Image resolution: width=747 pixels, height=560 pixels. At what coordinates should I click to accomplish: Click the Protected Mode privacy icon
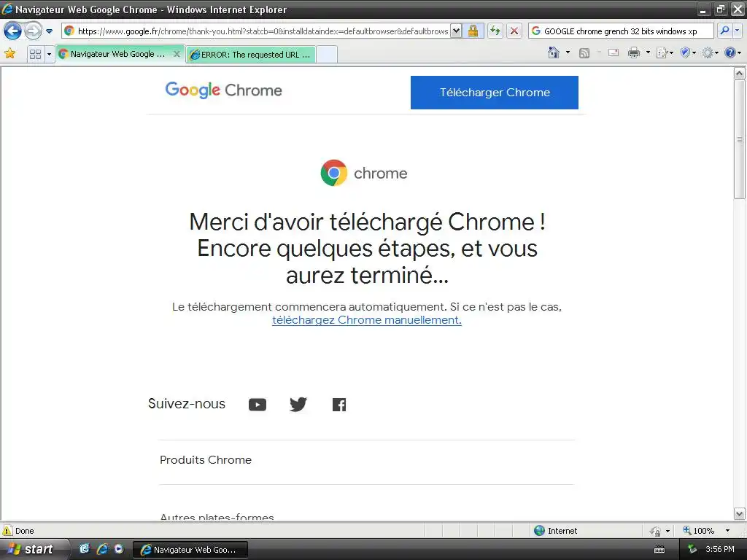(656, 531)
